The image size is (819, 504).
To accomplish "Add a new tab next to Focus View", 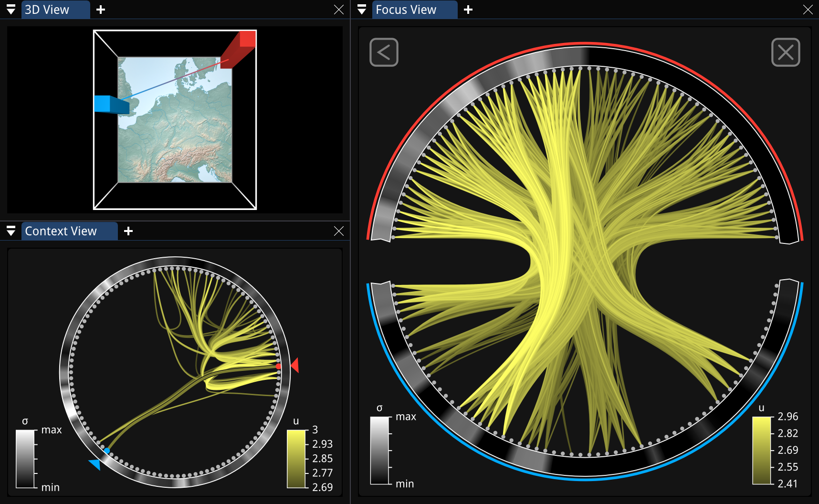I will click(468, 10).
